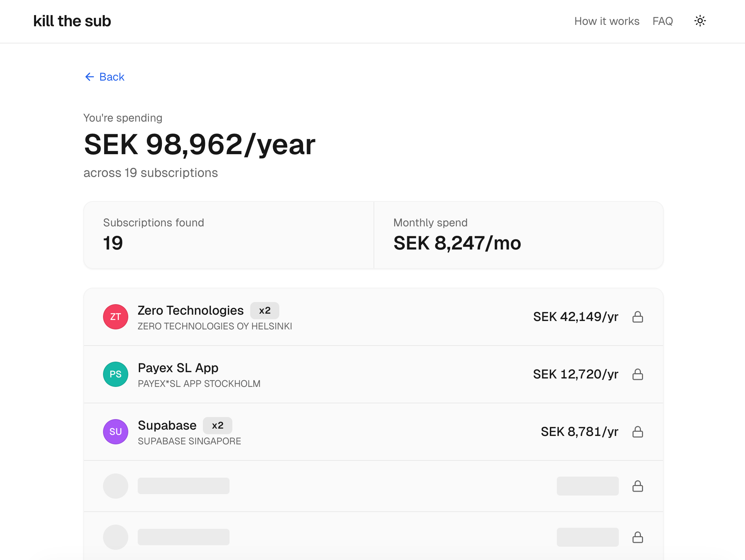Click the red ZT avatar icon
Image resolution: width=745 pixels, height=560 pixels.
[115, 317]
